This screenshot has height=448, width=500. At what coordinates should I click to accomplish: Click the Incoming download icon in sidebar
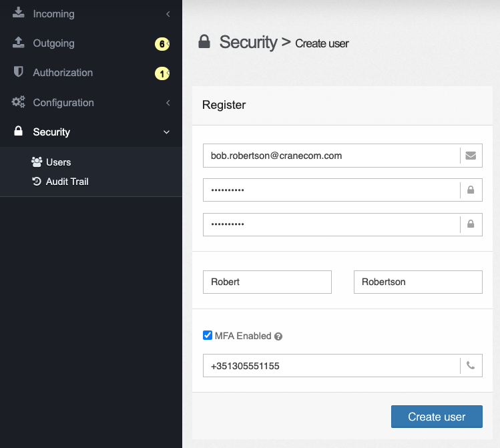coord(19,13)
